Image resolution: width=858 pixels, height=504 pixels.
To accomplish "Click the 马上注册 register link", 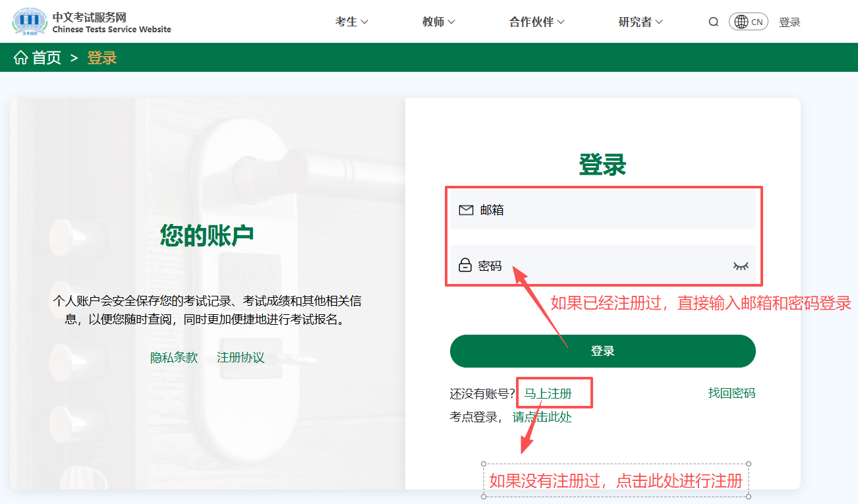I will coord(548,393).
